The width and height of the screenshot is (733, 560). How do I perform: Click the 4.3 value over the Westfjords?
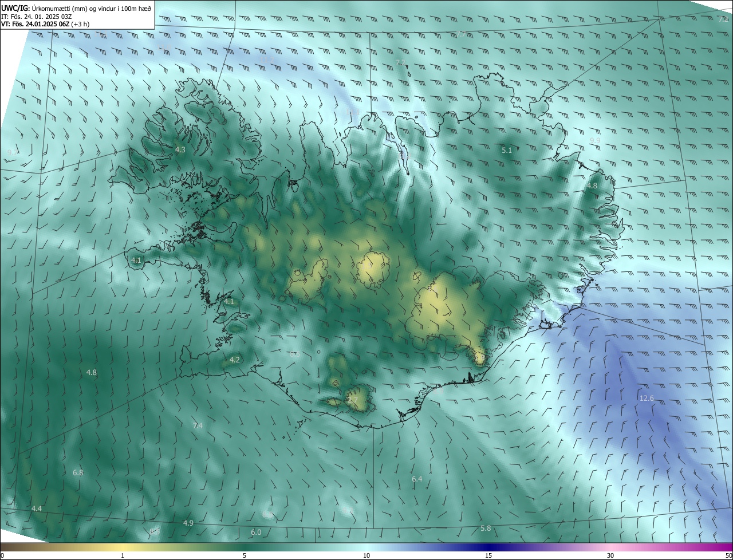pyautogui.click(x=180, y=149)
